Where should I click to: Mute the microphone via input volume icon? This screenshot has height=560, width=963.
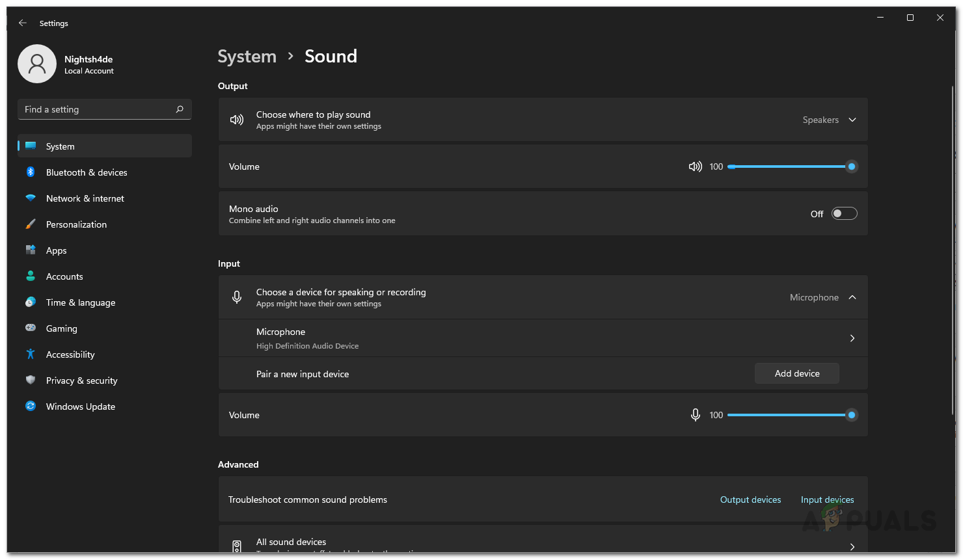pos(695,415)
